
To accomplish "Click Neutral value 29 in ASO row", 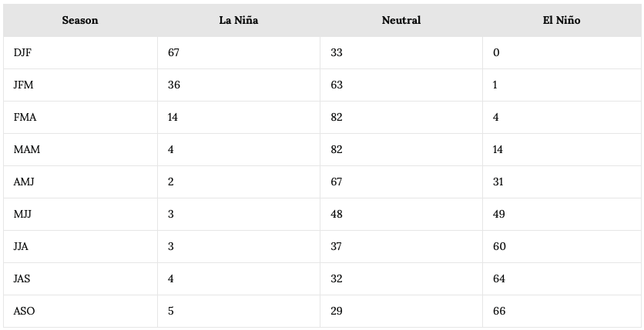I will (337, 311).
